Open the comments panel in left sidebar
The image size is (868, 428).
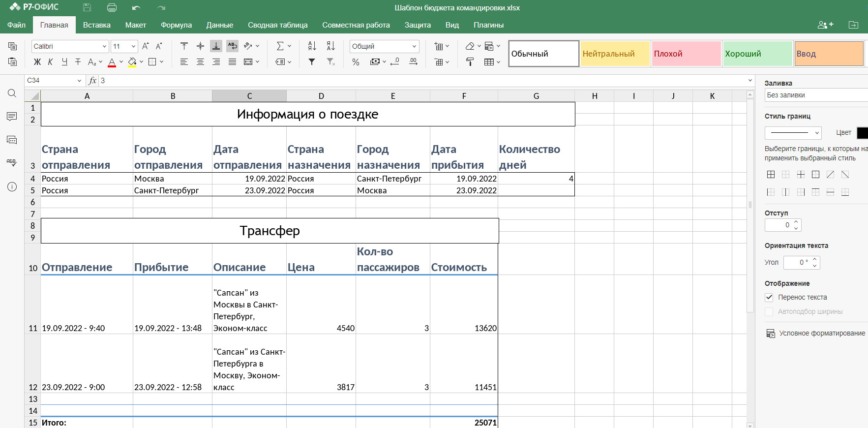(x=12, y=117)
